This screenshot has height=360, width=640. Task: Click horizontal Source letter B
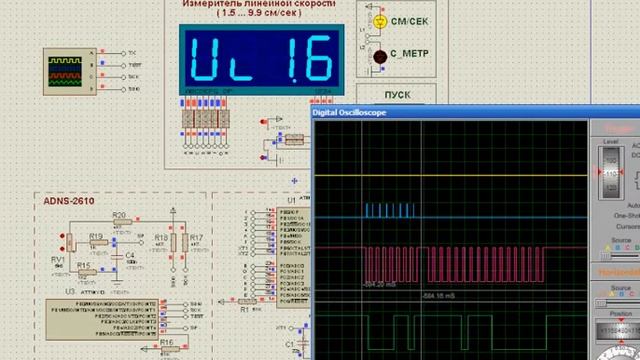point(622,294)
